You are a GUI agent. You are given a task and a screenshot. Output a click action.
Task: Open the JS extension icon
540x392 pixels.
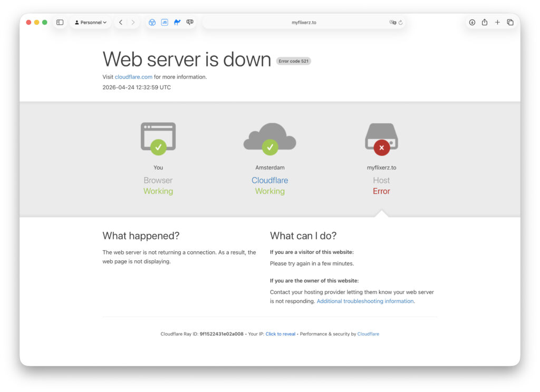pos(165,22)
